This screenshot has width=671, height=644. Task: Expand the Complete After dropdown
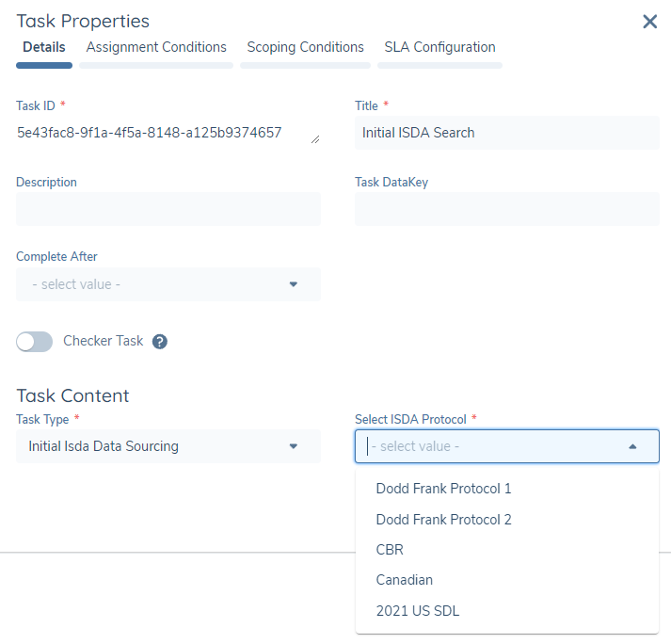pyautogui.click(x=292, y=284)
